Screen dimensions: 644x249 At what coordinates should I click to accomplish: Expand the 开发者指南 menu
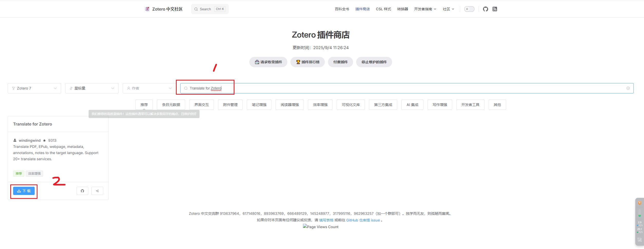point(425,9)
